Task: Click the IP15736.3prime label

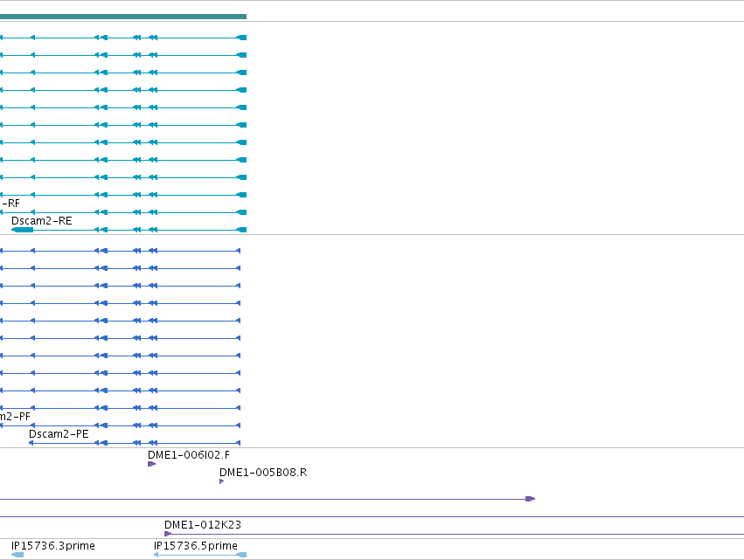Action: pos(53,546)
